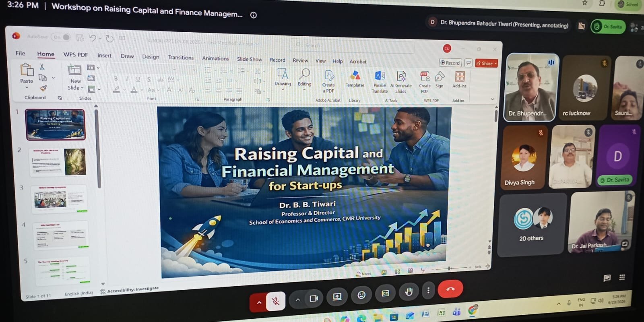Viewport: 644px width, 322px height.
Task: Click Accessibility: Investigate in status bar
Action: pyautogui.click(x=129, y=290)
